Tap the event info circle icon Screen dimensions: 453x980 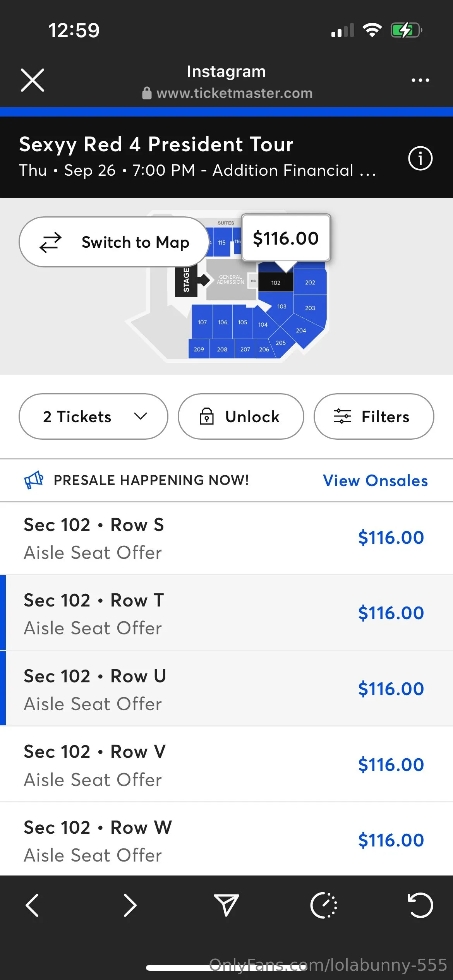coord(420,158)
